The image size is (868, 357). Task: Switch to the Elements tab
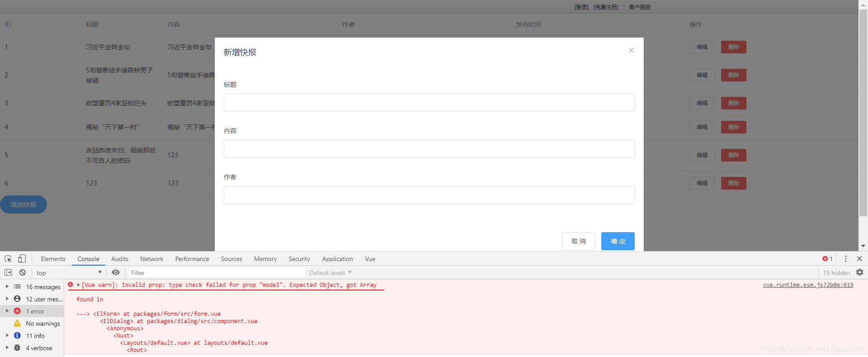[53, 259]
